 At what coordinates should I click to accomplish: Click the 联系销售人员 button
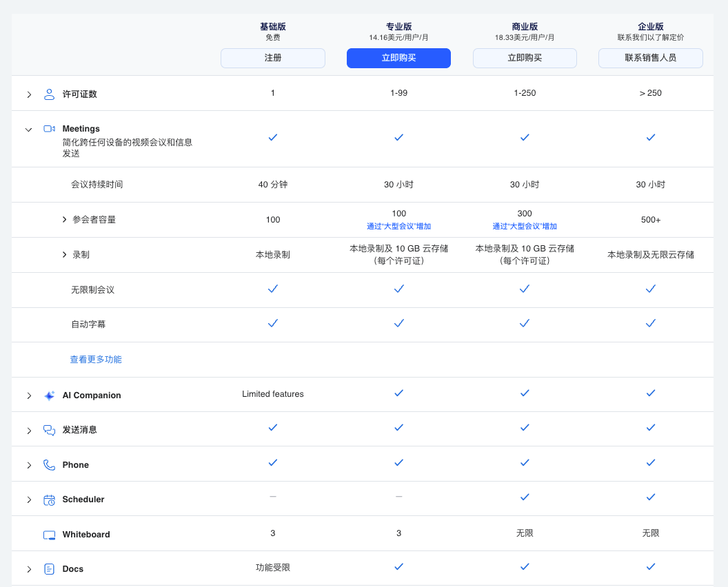click(x=650, y=58)
